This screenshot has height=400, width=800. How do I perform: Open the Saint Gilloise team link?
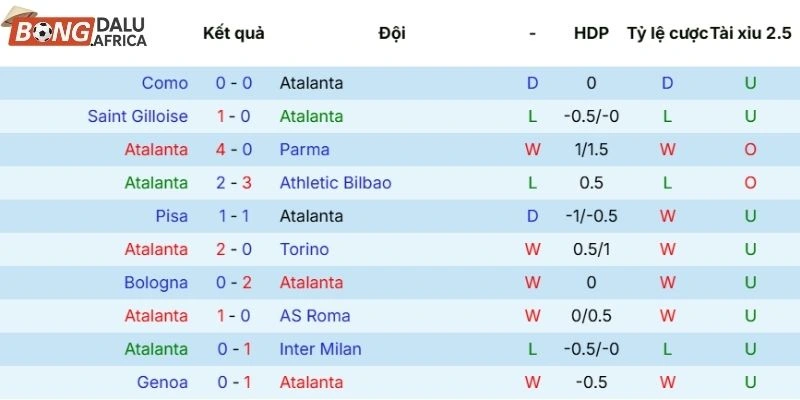137,116
